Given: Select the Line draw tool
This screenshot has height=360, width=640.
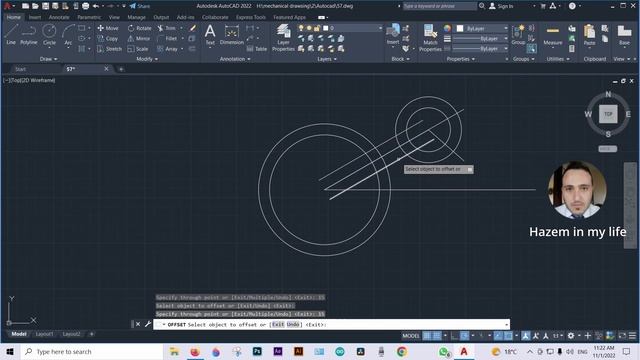Looking at the screenshot, I should point(11,34).
